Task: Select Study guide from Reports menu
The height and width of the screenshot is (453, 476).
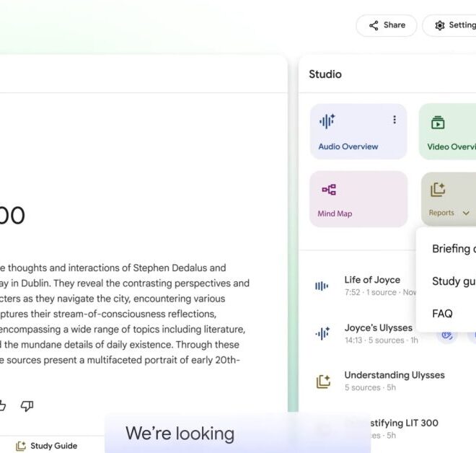Action: (x=454, y=281)
